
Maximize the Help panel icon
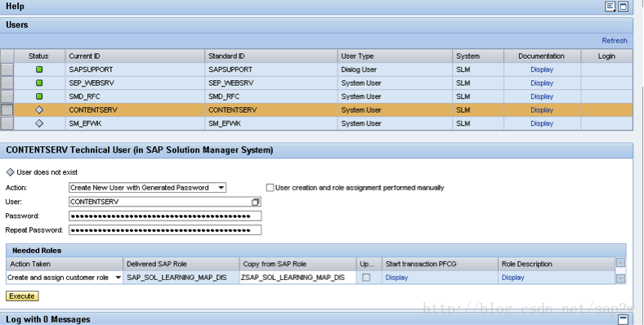tap(623, 7)
